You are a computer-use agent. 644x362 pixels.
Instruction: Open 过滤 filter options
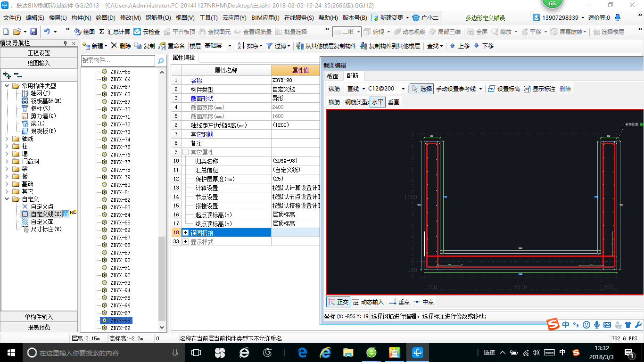click(x=278, y=46)
